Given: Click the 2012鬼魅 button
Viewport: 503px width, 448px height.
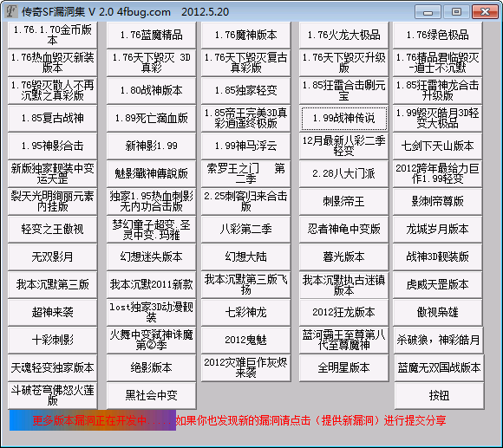Looking at the screenshot, I should coord(246,341).
